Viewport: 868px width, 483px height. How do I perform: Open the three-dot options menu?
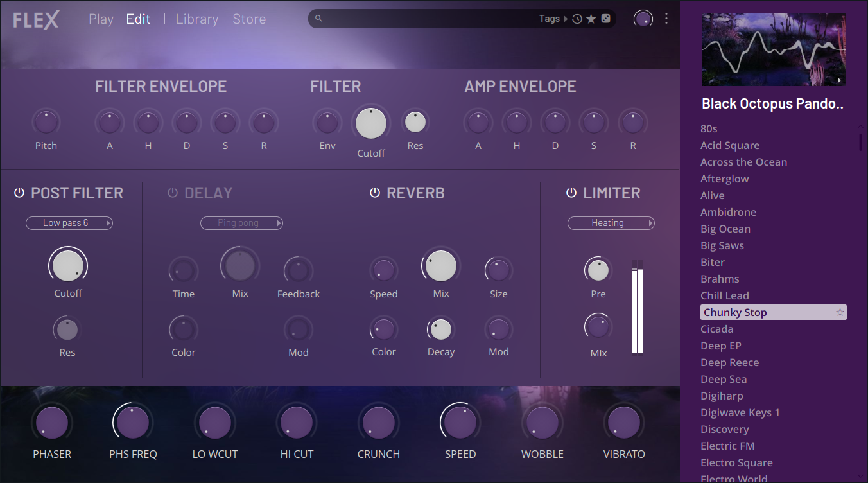666,19
